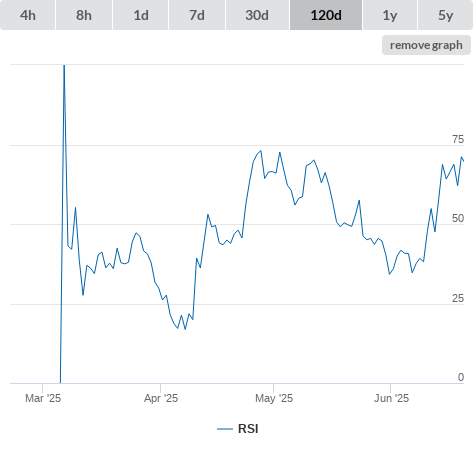The width and height of the screenshot is (474, 455).
Task: Toggle the RSI series legend entry
Action: [x=238, y=429]
